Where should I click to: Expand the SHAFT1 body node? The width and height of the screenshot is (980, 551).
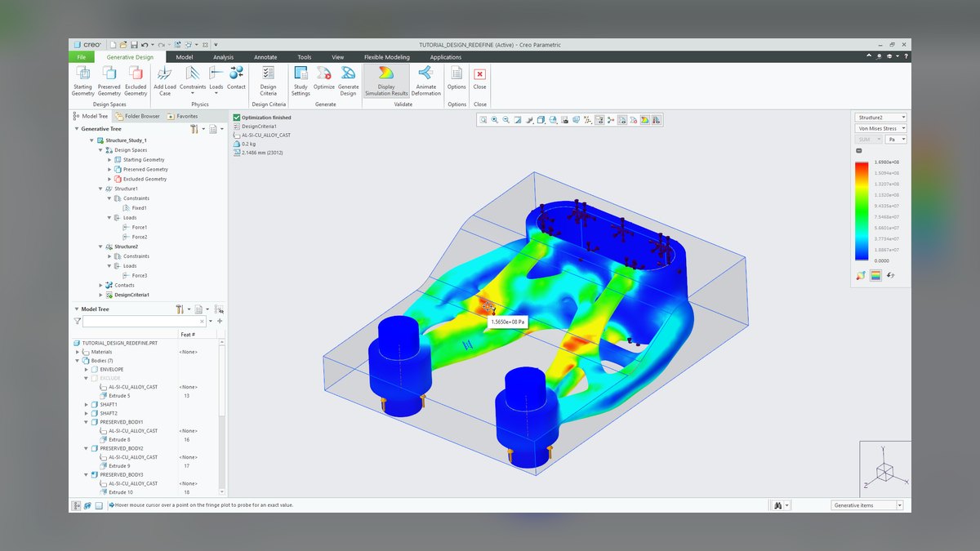(87, 404)
